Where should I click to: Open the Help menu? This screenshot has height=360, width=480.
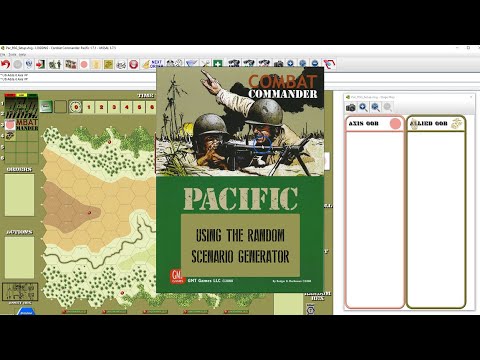22,54
